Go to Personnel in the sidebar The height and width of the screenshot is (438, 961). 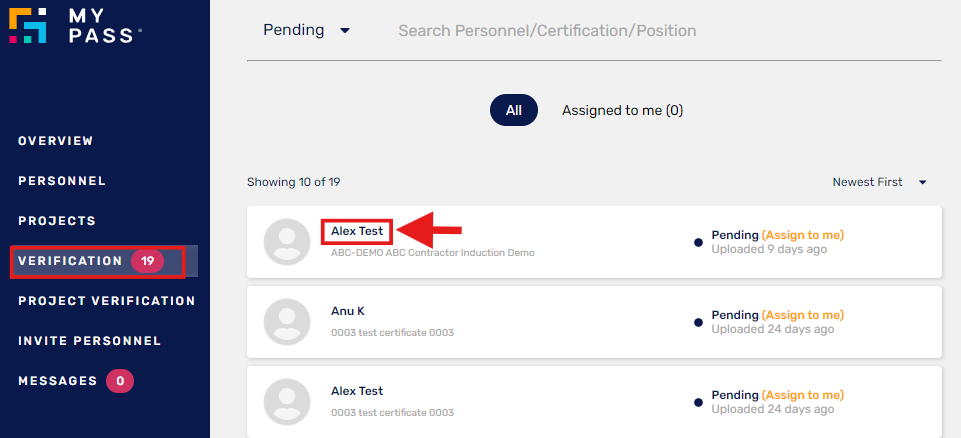tap(62, 181)
